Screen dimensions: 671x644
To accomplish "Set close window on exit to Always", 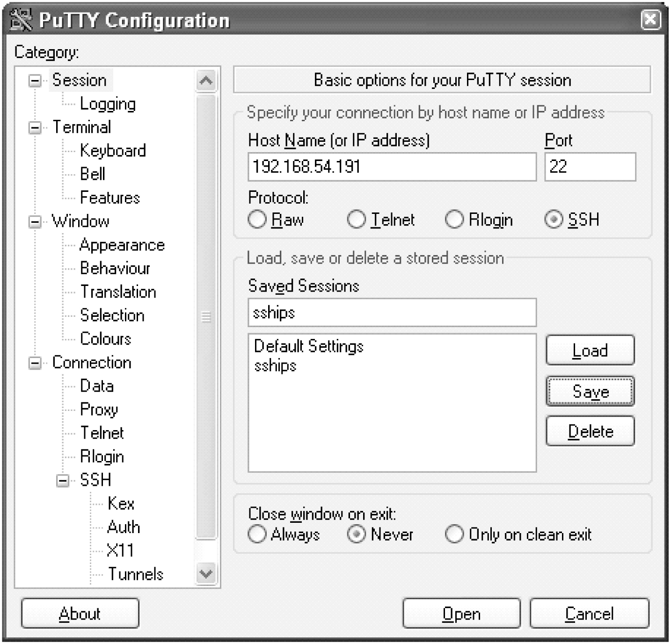I will pos(257,534).
